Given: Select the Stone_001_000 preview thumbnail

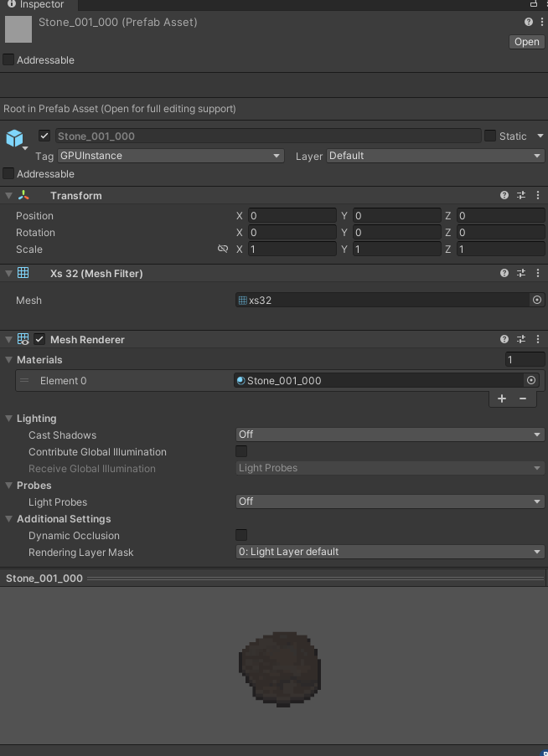Looking at the screenshot, I should (x=280, y=668).
